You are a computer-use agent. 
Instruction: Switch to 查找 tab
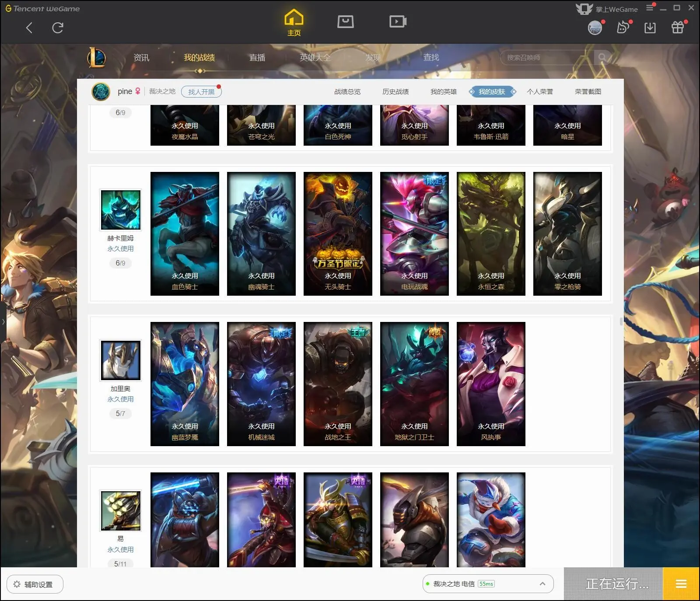[x=431, y=57]
